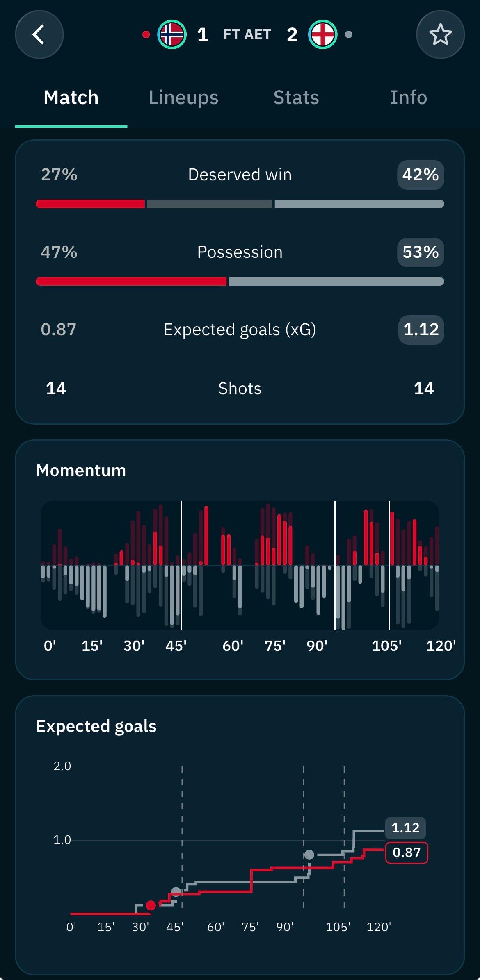Favorite this match with star icon
This screenshot has height=980, width=480.
[x=440, y=34]
